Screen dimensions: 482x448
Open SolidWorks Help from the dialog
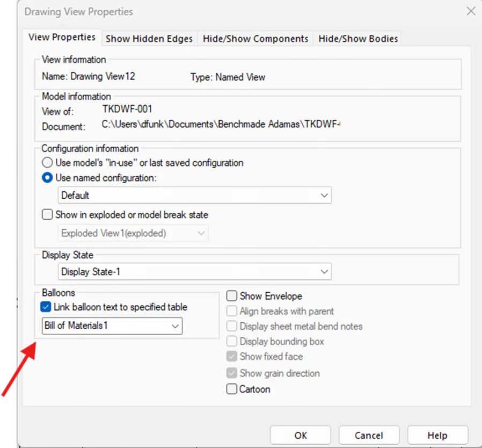(x=437, y=435)
